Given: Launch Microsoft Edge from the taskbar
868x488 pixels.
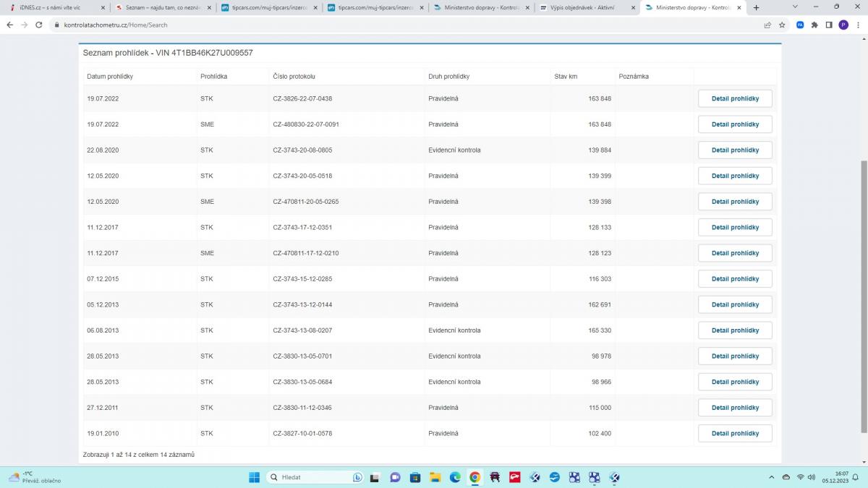Looking at the screenshot, I should tap(455, 477).
